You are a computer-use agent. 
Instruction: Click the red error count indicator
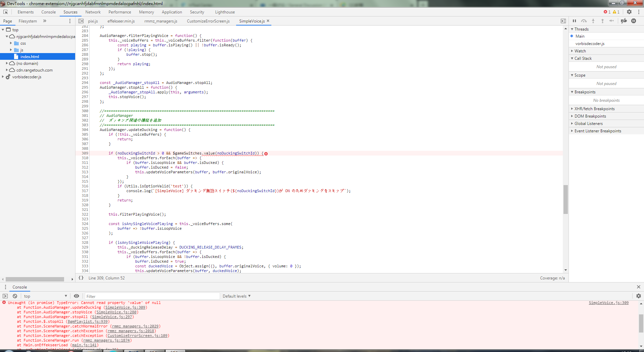(607, 12)
